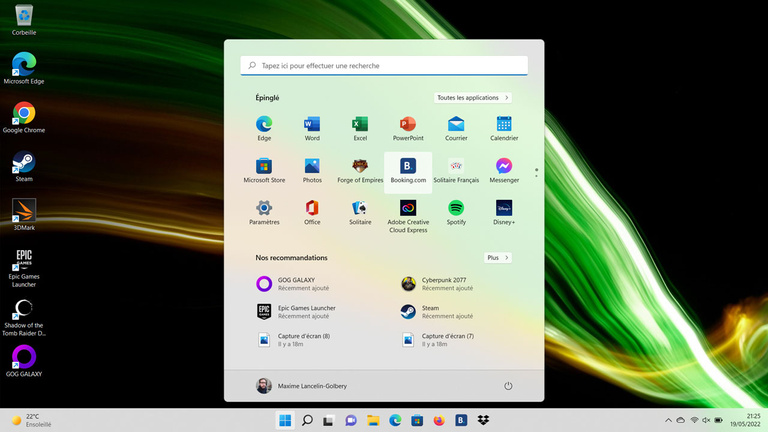
Task: Select the 3DMark desktop shortcut
Action: (x=24, y=215)
